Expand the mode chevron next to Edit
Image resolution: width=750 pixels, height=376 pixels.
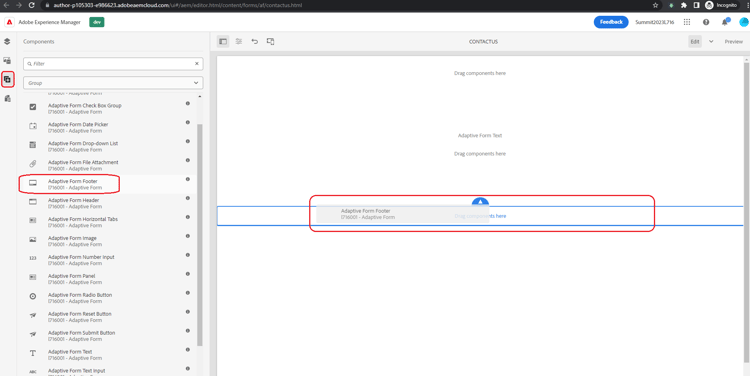pyautogui.click(x=711, y=42)
